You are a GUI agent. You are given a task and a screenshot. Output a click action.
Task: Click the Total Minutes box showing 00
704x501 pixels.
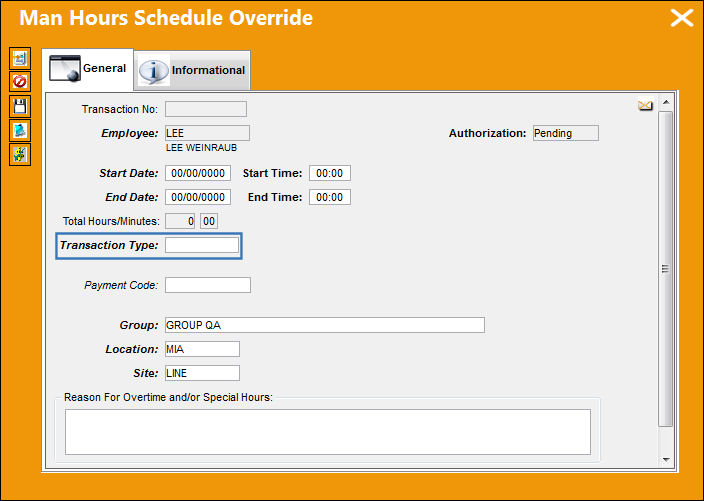pos(209,221)
